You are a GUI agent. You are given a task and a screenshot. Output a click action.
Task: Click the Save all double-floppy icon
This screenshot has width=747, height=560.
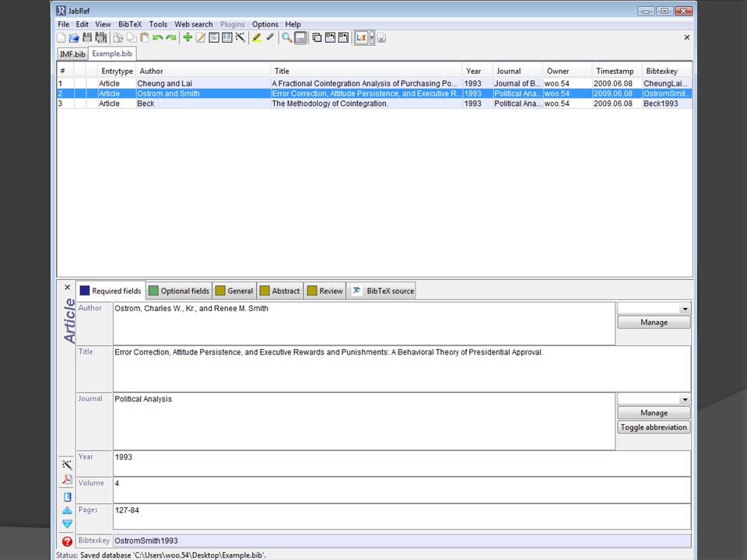point(101,37)
